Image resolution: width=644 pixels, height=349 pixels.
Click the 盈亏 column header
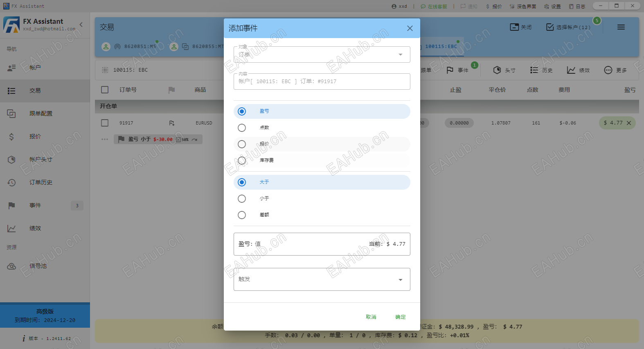[x=630, y=90]
